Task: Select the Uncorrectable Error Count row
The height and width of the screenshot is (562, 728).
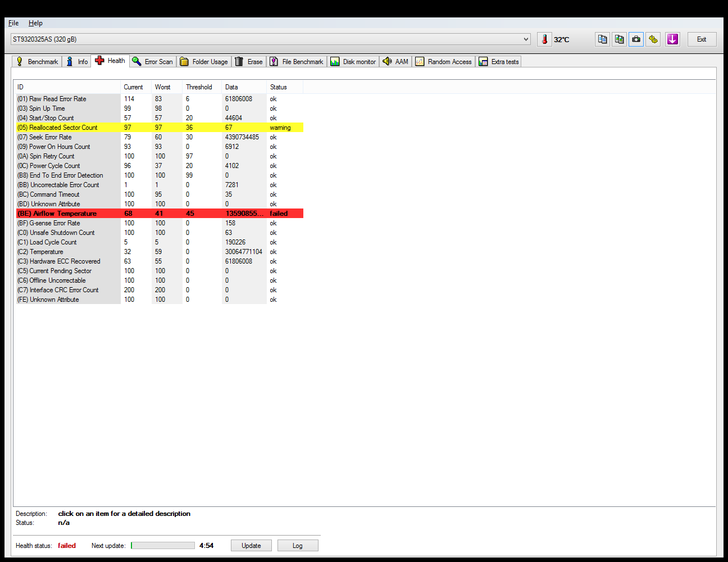Action: pos(158,185)
